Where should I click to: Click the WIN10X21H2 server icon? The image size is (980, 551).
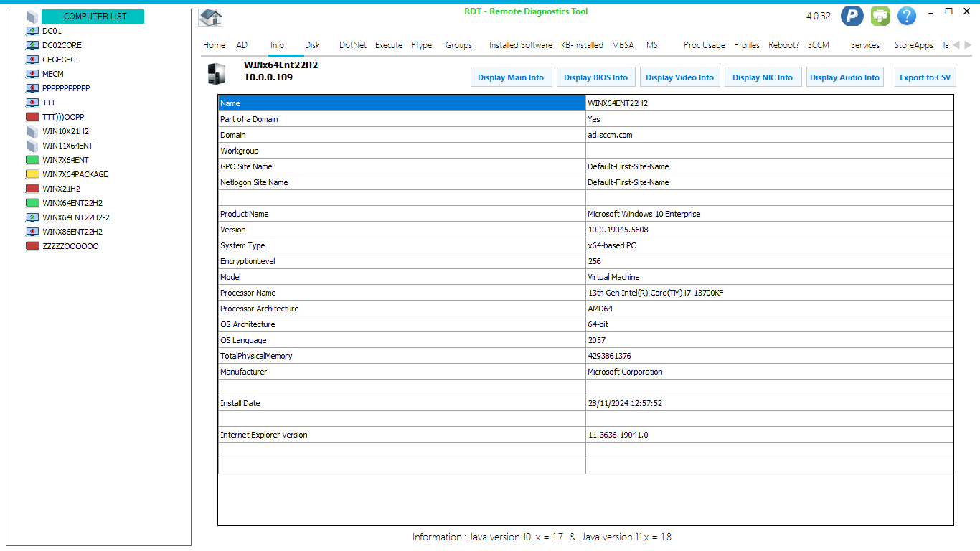(32, 131)
